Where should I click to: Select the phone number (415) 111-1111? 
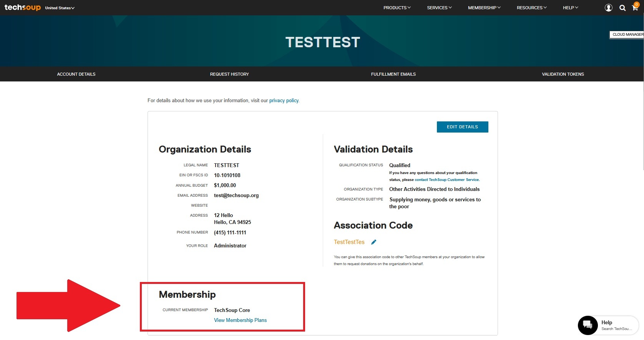click(x=230, y=232)
